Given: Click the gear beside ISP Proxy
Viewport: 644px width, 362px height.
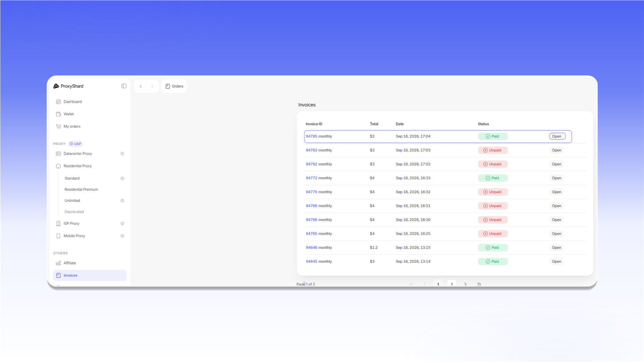Looking at the screenshot, I should click(x=122, y=224).
